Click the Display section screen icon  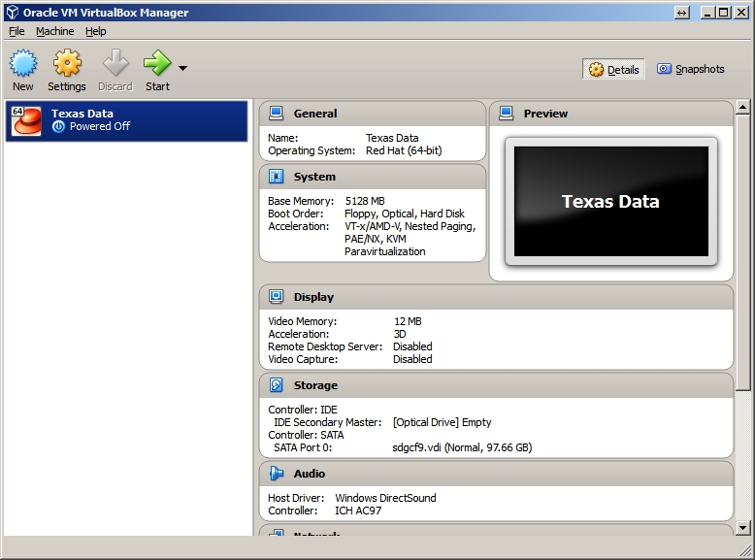coord(276,297)
